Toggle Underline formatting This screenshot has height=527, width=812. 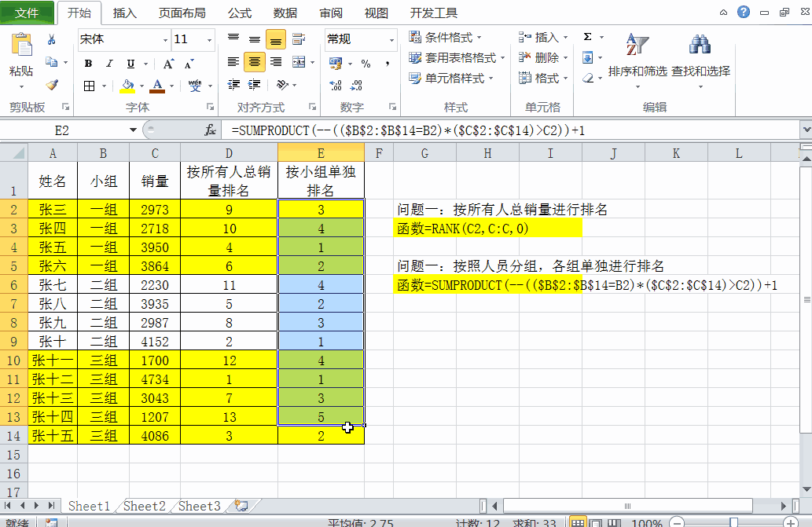coord(130,64)
